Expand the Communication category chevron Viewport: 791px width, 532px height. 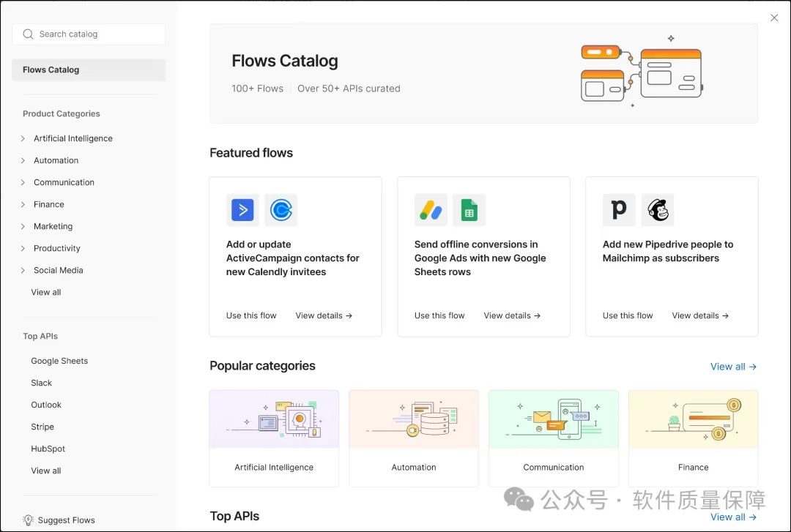pos(23,182)
